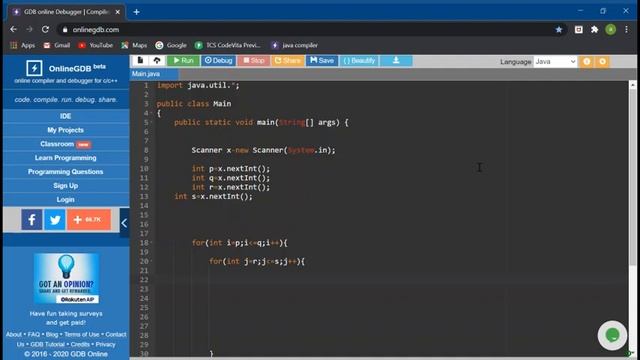Screen dimensions: 640x360
Task: Click the editor vertical scrollbar thumb
Action: click(633, 178)
